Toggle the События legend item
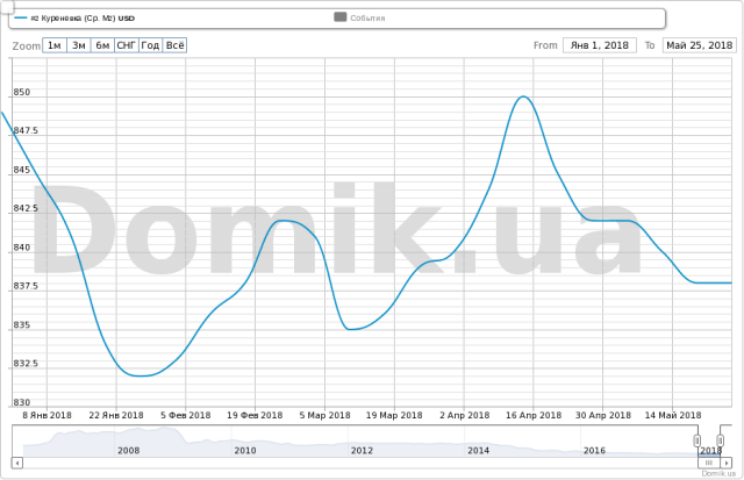The width and height of the screenshot is (744, 480). click(x=360, y=18)
